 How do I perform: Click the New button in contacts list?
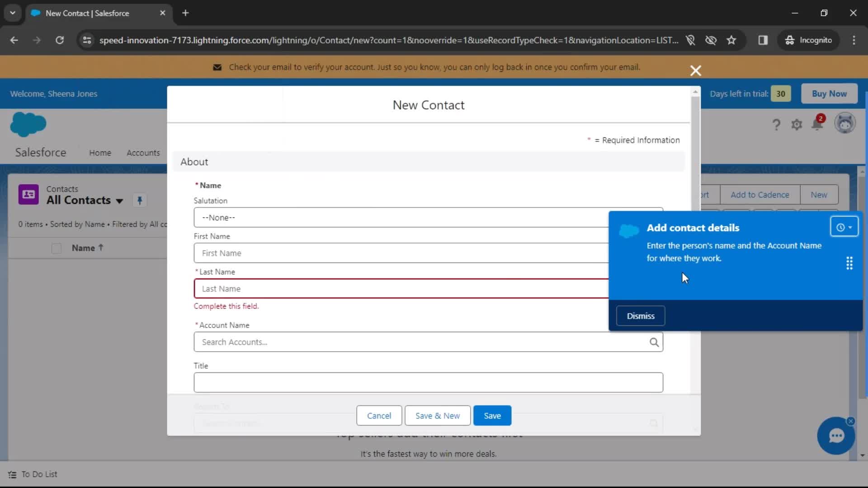point(819,195)
